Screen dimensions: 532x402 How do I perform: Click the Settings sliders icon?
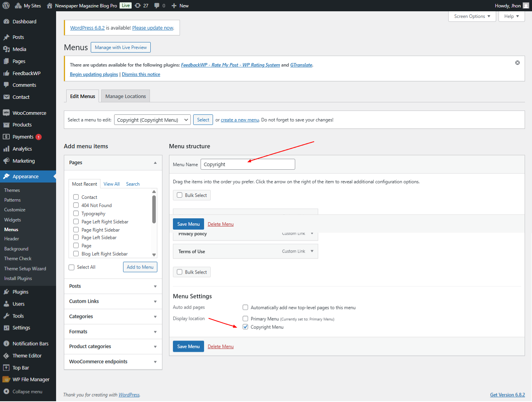click(x=6, y=328)
